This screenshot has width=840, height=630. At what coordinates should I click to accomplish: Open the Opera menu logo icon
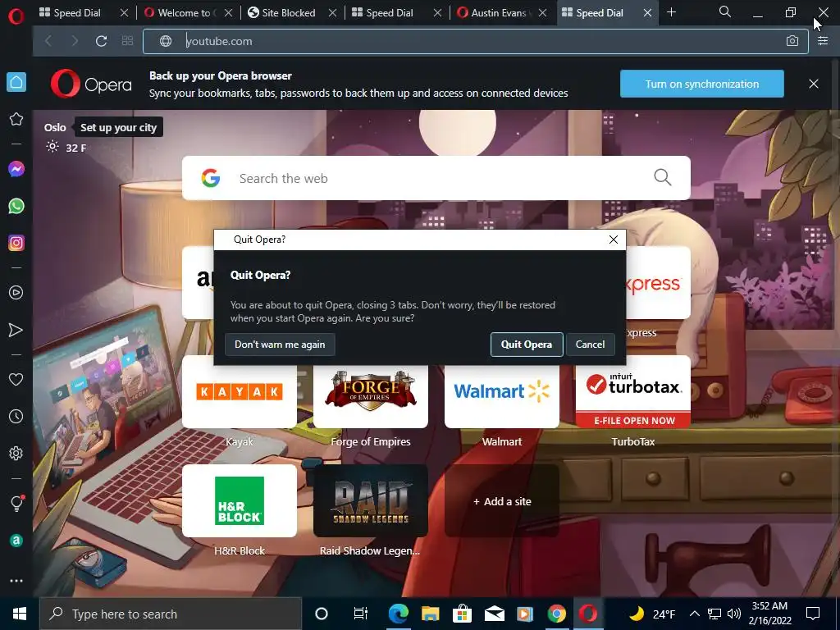[x=16, y=16]
